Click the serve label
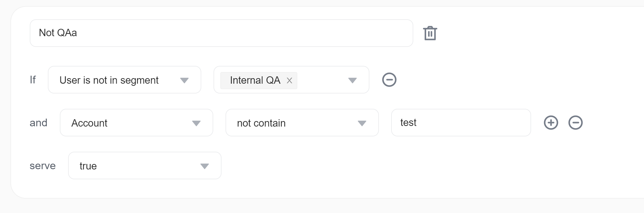This screenshot has width=644, height=213. [x=42, y=166]
